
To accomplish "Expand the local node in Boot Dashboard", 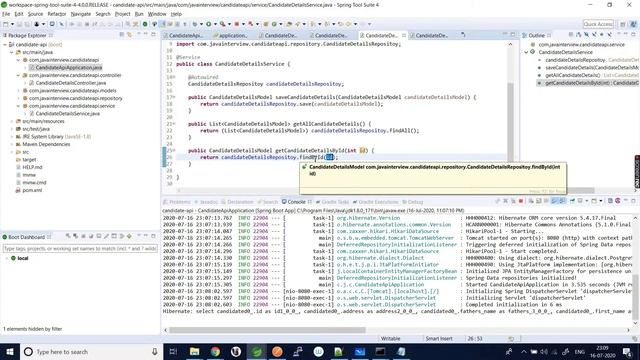I will [x=7, y=258].
